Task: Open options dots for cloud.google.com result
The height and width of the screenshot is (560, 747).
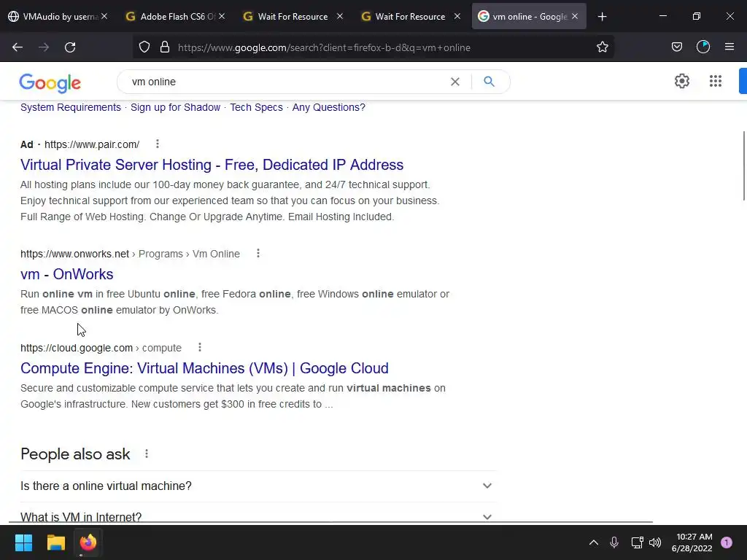Action: tap(200, 348)
